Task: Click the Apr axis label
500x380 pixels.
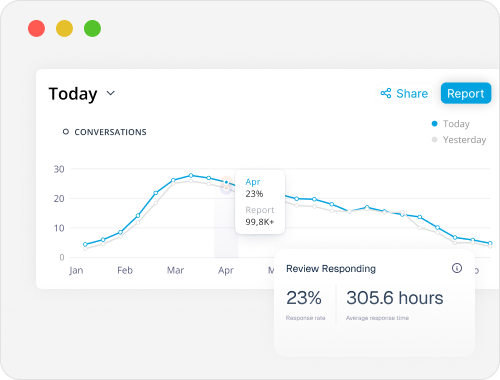Action: pos(226,270)
